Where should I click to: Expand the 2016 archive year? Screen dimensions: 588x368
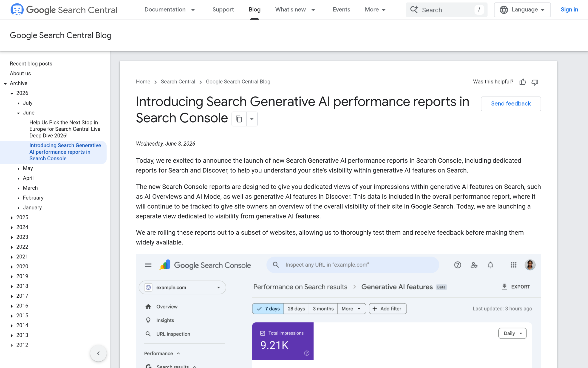click(x=12, y=306)
